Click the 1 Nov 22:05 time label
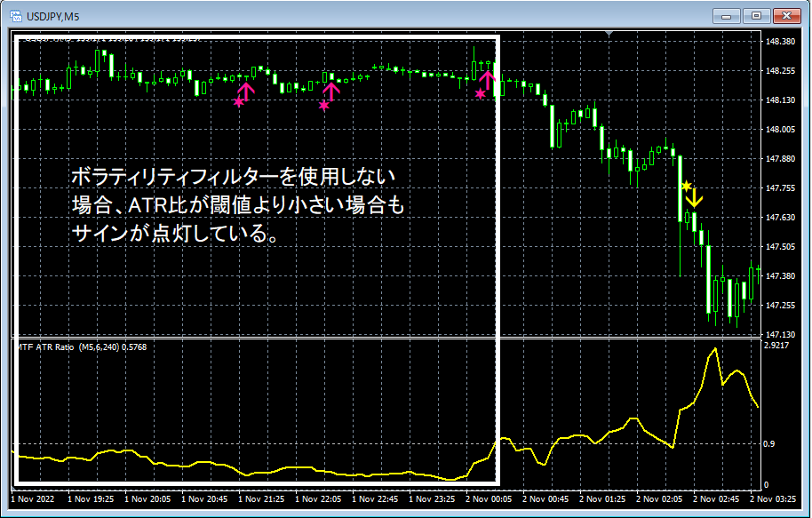 click(x=318, y=498)
